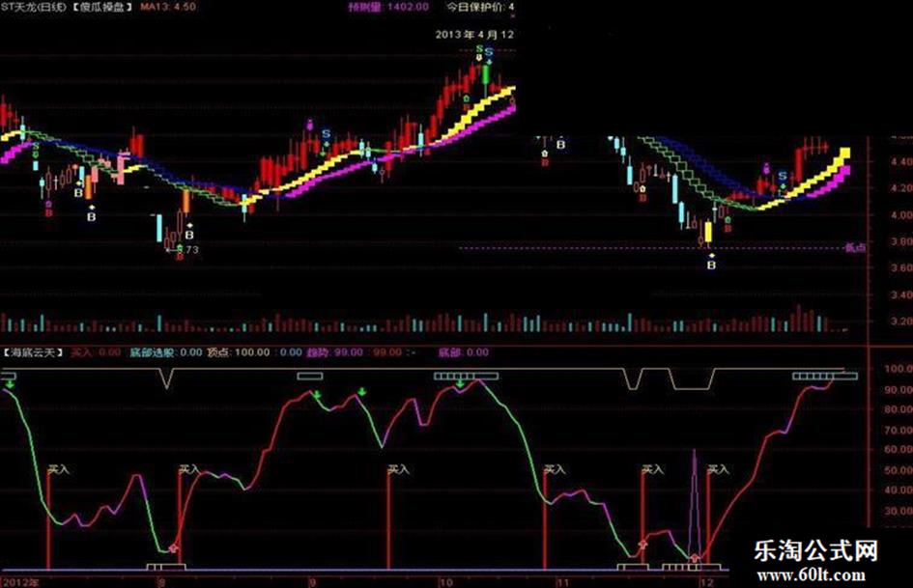Select the 【海底云天】 sub-indicator name

click(x=33, y=352)
